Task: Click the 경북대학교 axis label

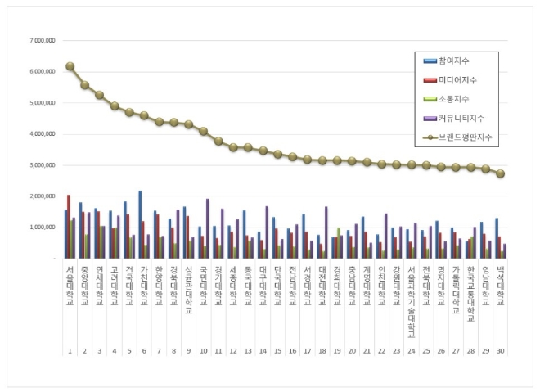Action: (x=173, y=286)
